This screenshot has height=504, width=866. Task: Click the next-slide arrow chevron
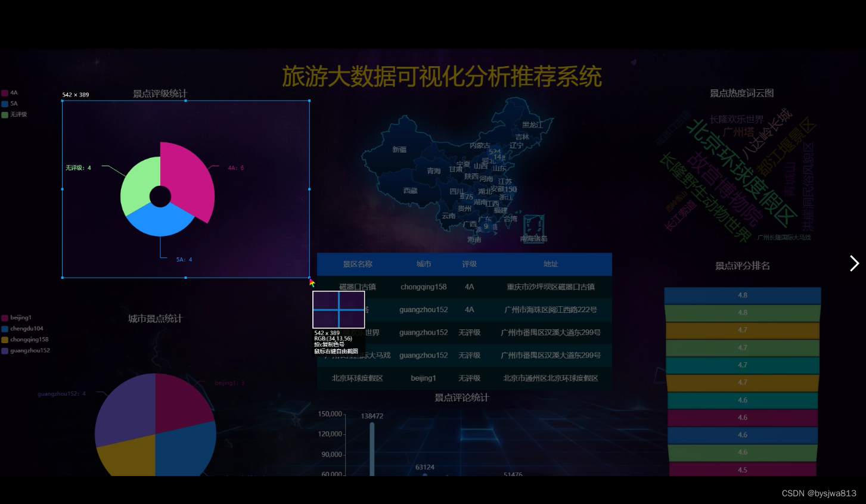click(854, 263)
